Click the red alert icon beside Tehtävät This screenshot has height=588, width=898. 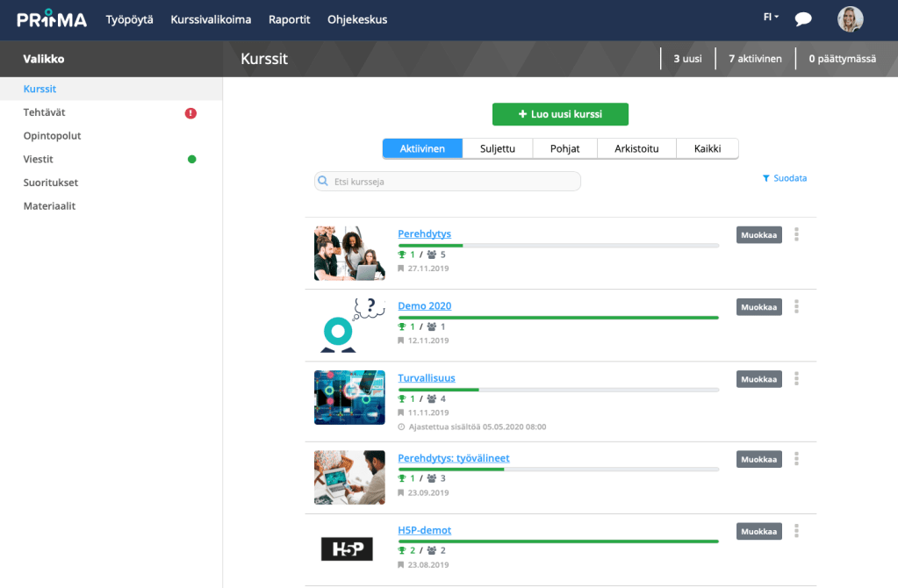click(190, 113)
